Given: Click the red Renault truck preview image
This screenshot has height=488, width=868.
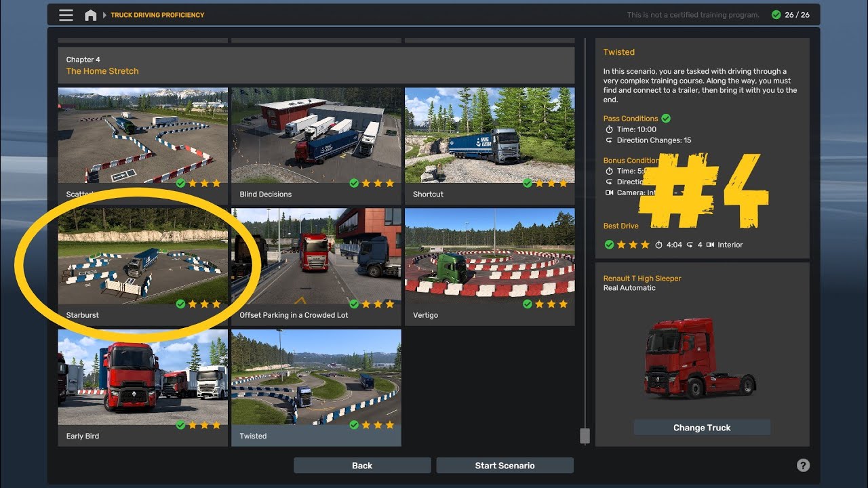Looking at the screenshot, I should coord(701,359).
